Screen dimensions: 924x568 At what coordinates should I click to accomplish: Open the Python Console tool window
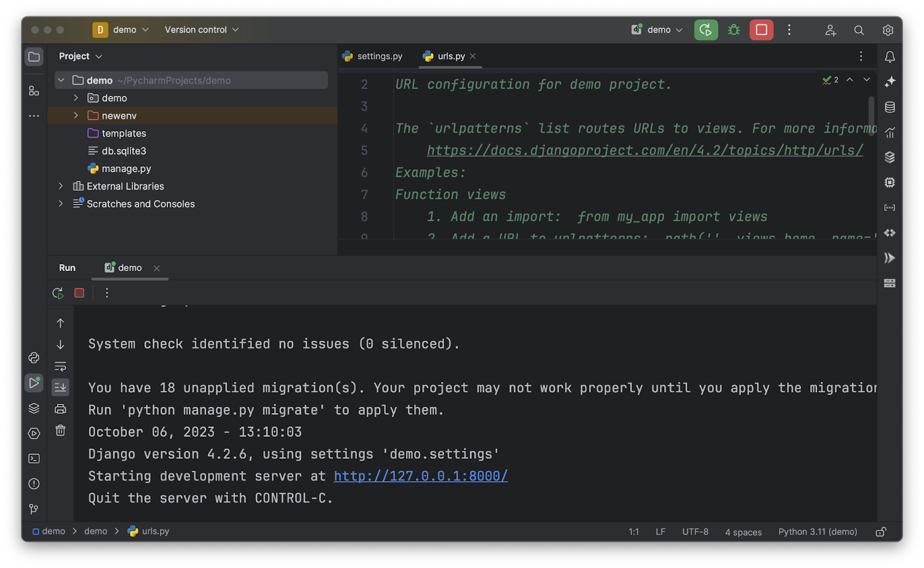click(x=34, y=358)
